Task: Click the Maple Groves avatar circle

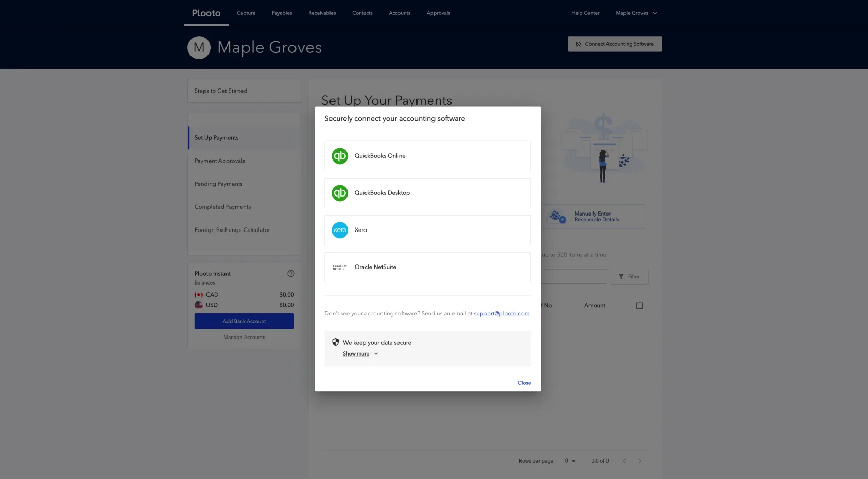Action: click(199, 48)
